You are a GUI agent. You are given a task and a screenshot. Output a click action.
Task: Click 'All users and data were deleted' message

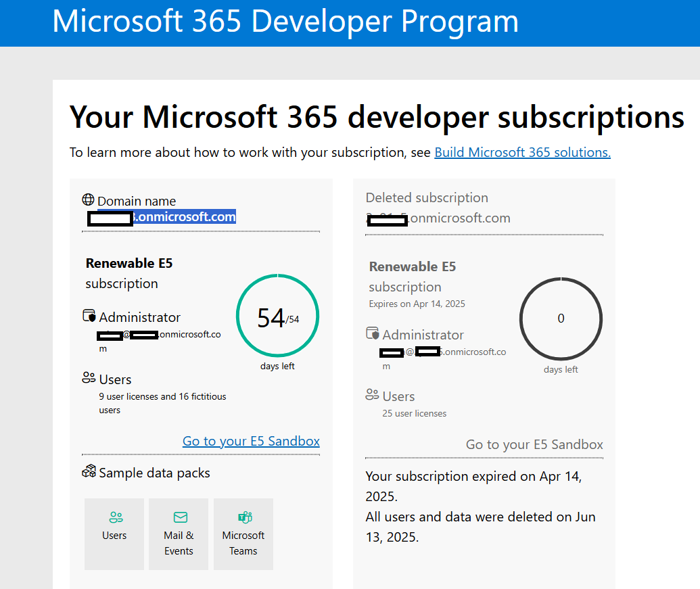pos(480,527)
